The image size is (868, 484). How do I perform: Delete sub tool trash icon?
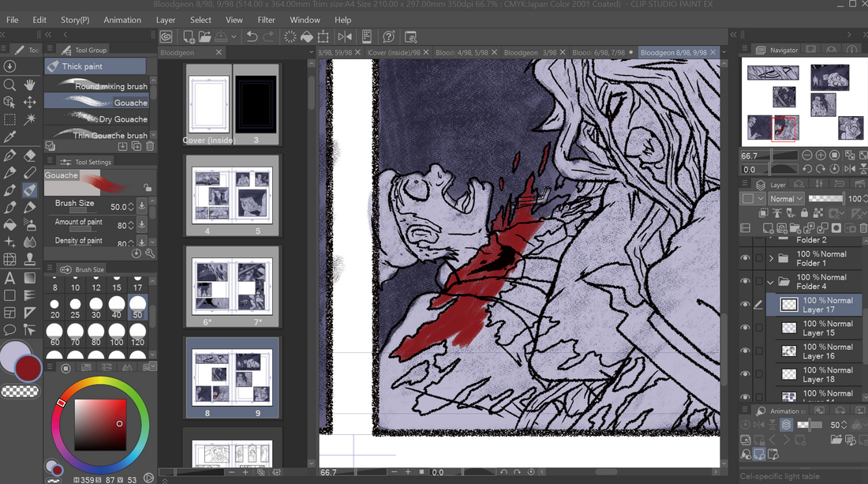[x=149, y=146]
